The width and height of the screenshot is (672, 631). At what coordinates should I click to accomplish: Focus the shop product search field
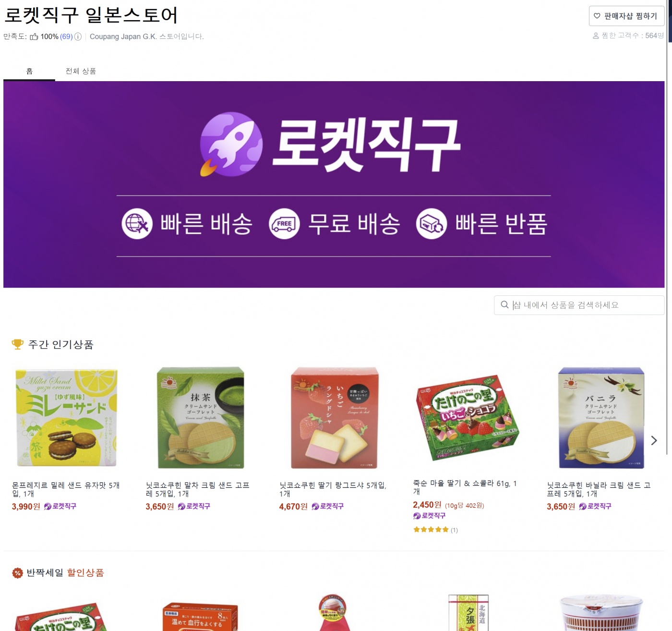click(x=579, y=305)
